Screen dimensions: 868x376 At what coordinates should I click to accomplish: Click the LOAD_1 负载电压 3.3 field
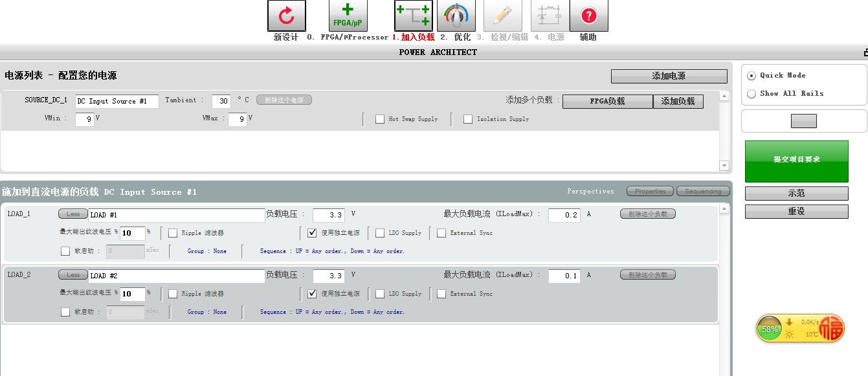[x=329, y=216]
